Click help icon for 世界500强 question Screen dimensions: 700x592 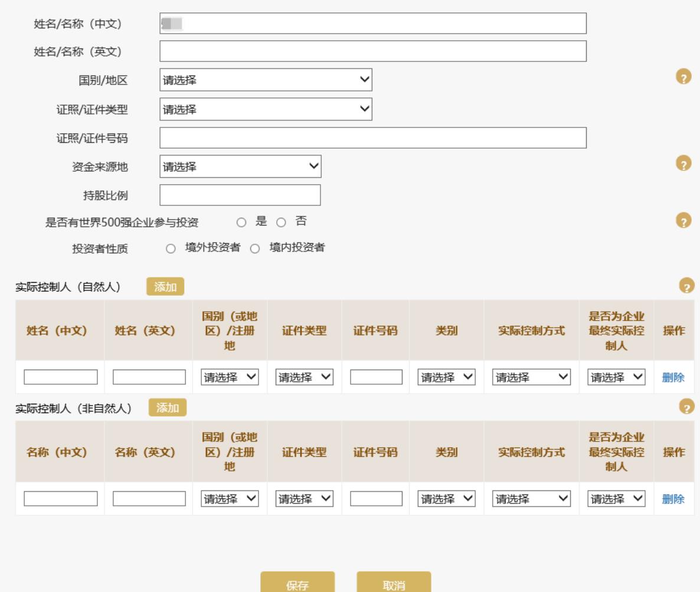coord(683,221)
